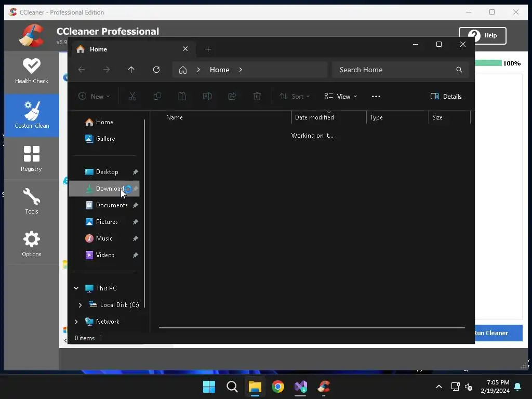Expand the chevron after Home in address bar
This screenshot has width=532, height=399.
coord(241,70)
